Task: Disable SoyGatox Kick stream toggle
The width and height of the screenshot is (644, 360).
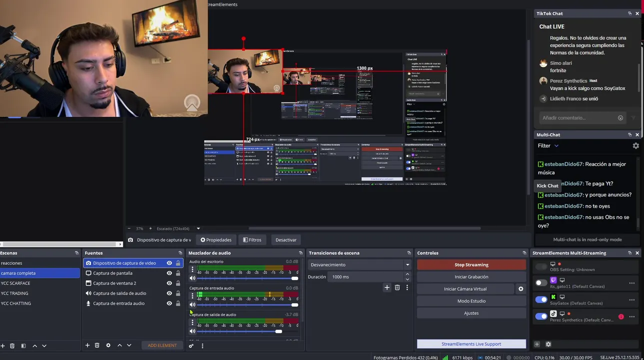Action: (x=541, y=299)
